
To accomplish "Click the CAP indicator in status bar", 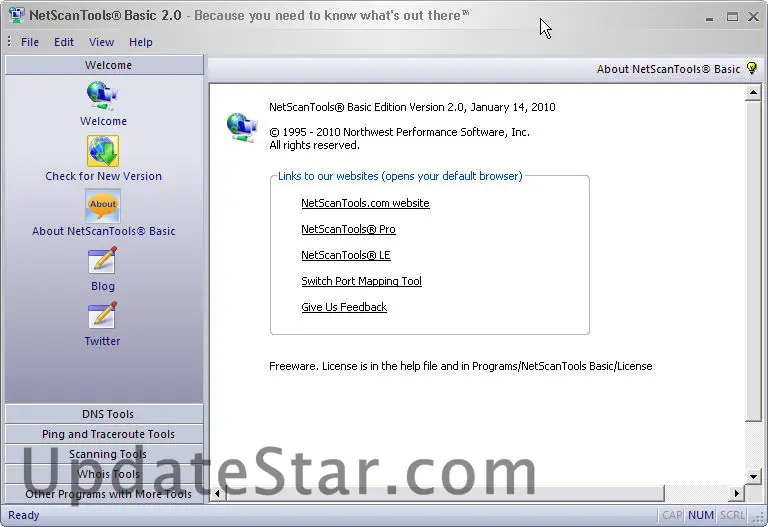I will point(672,515).
